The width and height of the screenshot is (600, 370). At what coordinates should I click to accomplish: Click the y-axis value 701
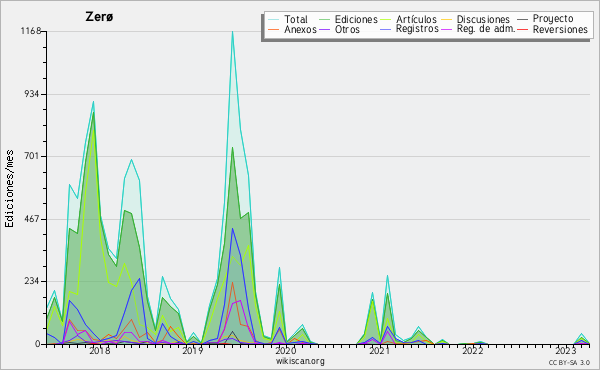click(33, 156)
